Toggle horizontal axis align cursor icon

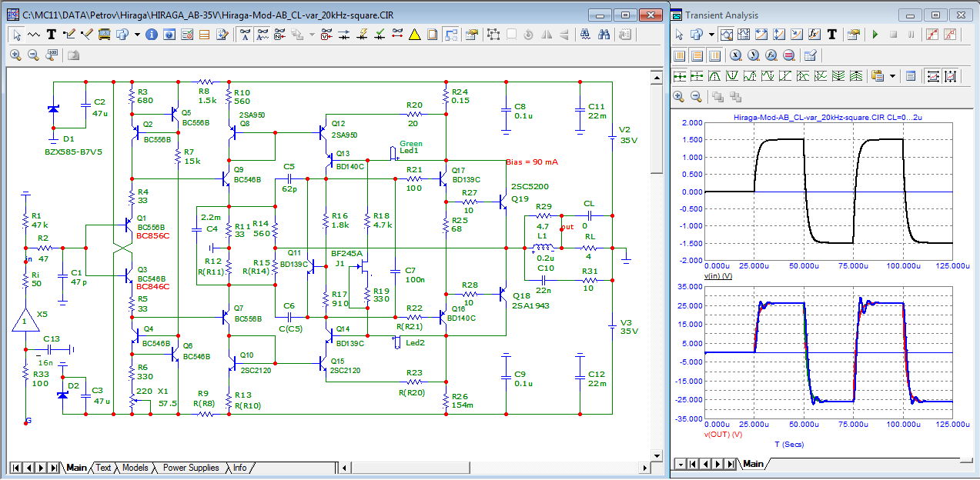click(932, 76)
